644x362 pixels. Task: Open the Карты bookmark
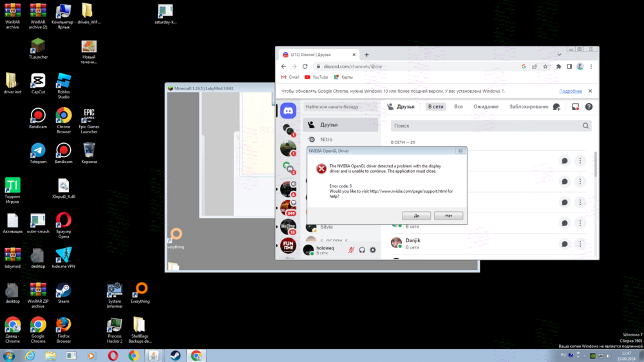(x=343, y=77)
